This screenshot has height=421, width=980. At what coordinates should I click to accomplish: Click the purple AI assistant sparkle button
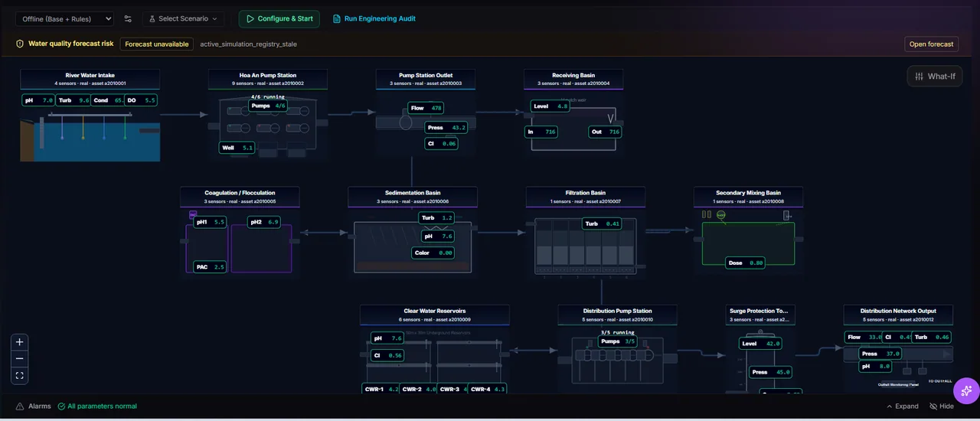(x=966, y=390)
